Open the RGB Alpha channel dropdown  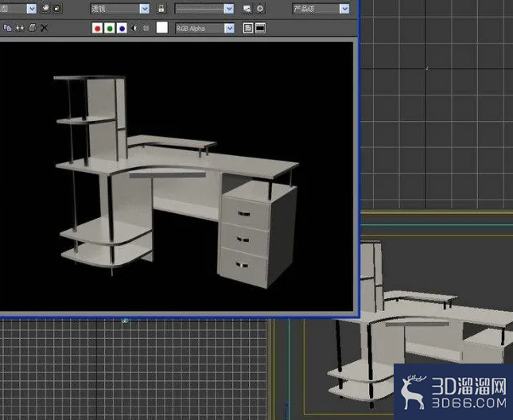pyautogui.click(x=205, y=29)
